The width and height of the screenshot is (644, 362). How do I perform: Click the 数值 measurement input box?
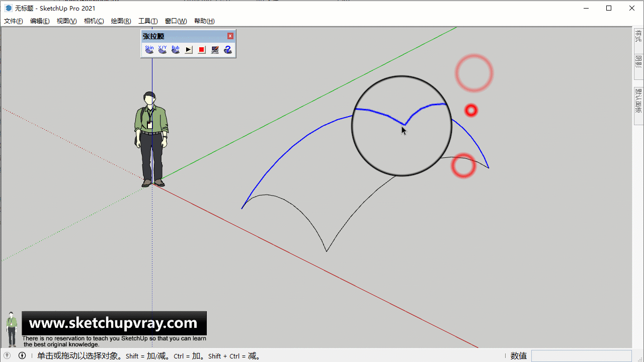[x=581, y=356]
